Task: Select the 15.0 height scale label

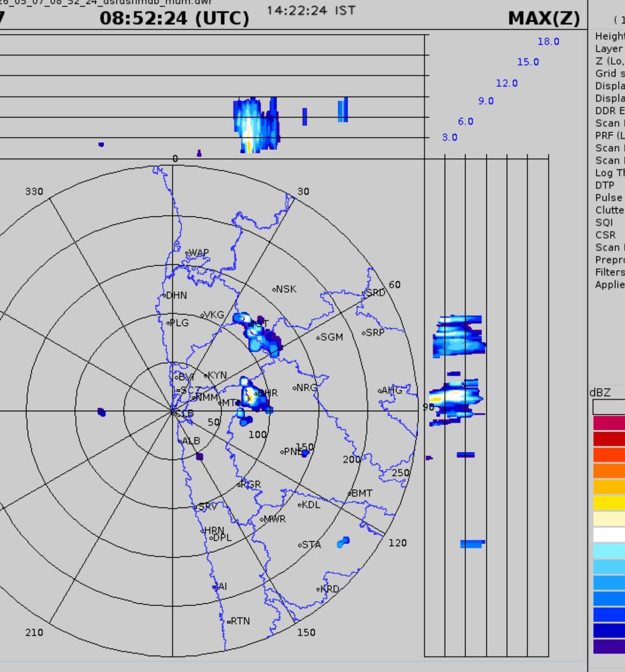Action: [x=528, y=62]
